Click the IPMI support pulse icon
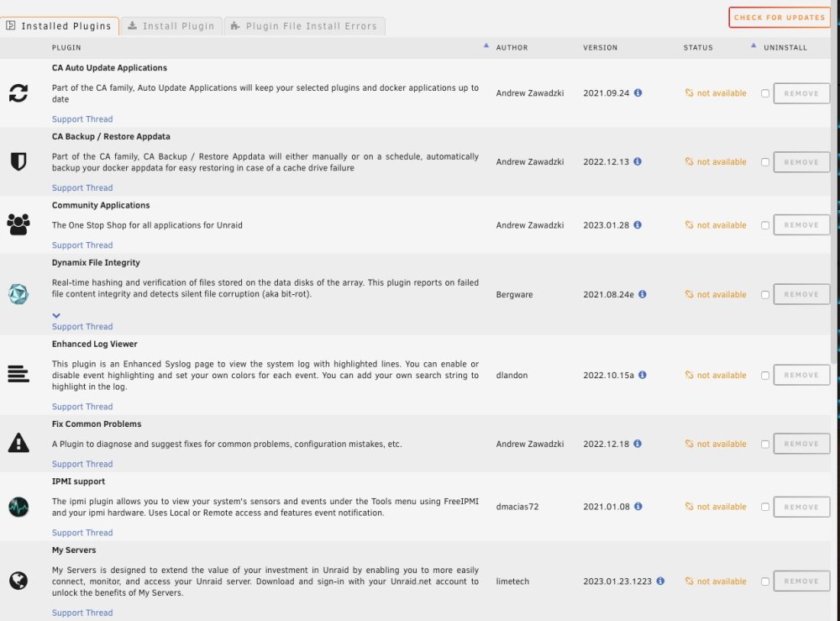 pyautogui.click(x=18, y=507)
